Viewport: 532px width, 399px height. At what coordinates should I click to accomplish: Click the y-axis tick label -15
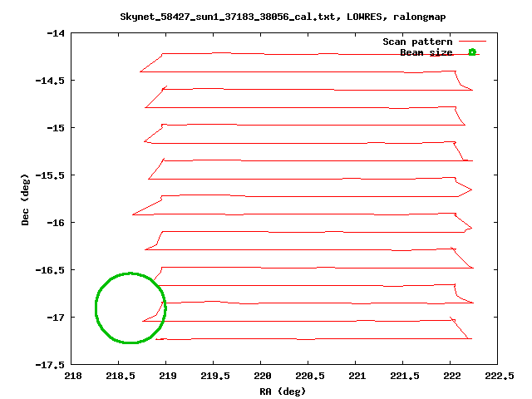56,128
